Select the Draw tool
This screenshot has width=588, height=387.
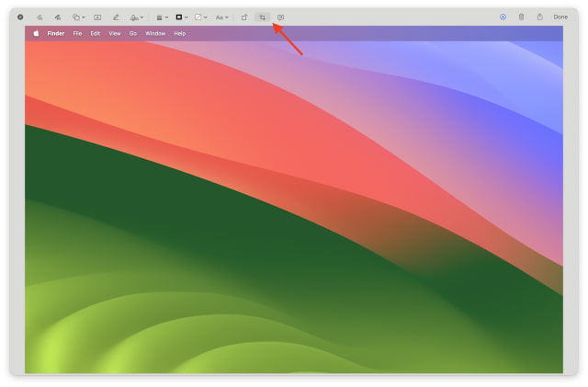pos(57,17)
